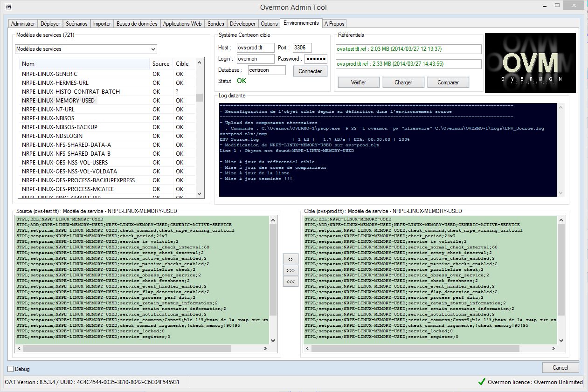Screen dimensions: 588x392
Task: Select NRPE-LINUX-HISTO-CONTRAT-BATCH row
Action: [x=71, y=92]
